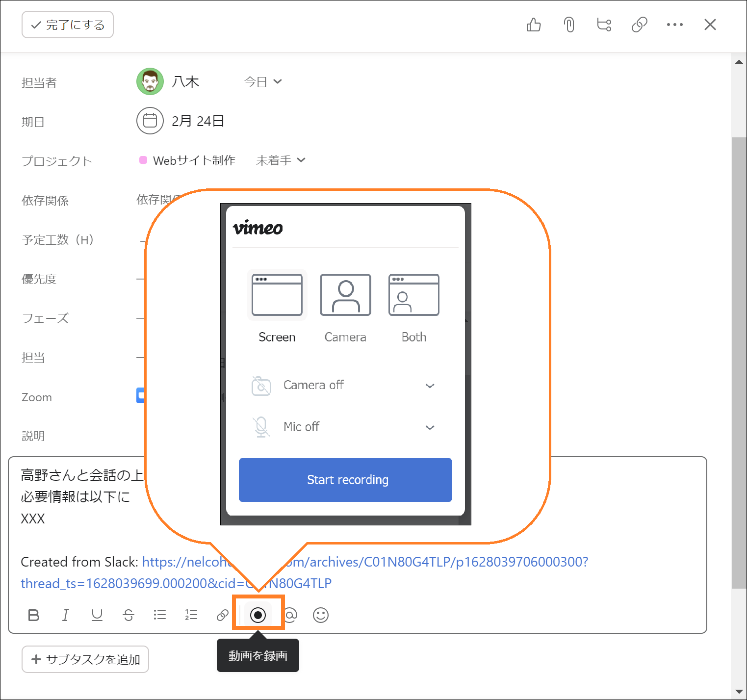This screenshot has height=700, width=747.
Task: Click the description text 必要情報は以下に
Action: point(75,497)
